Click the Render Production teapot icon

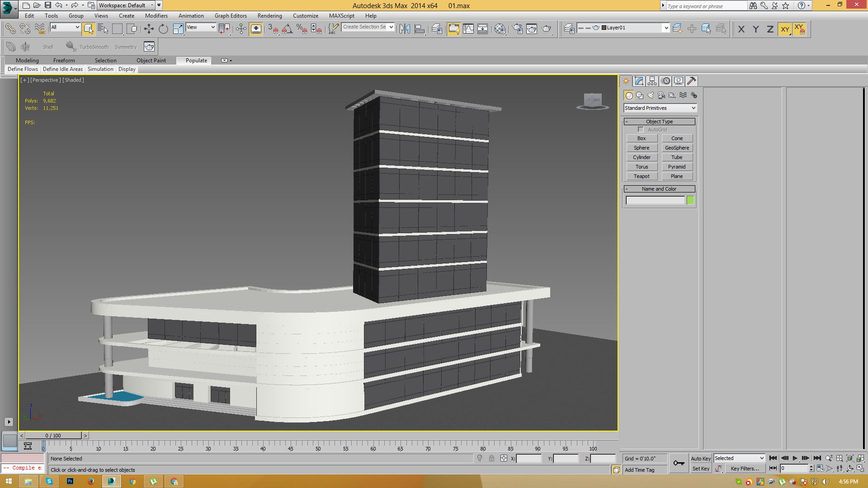coord(547,29)
